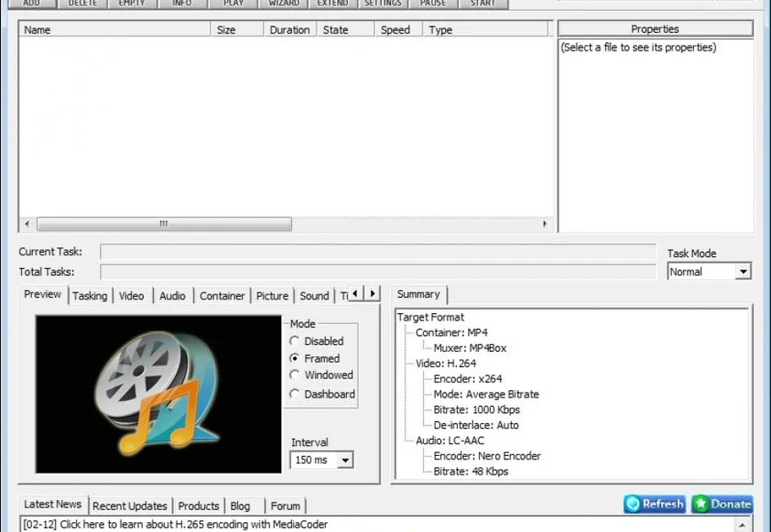
Task: Sort file list by Size column
Action: point(237,29)
